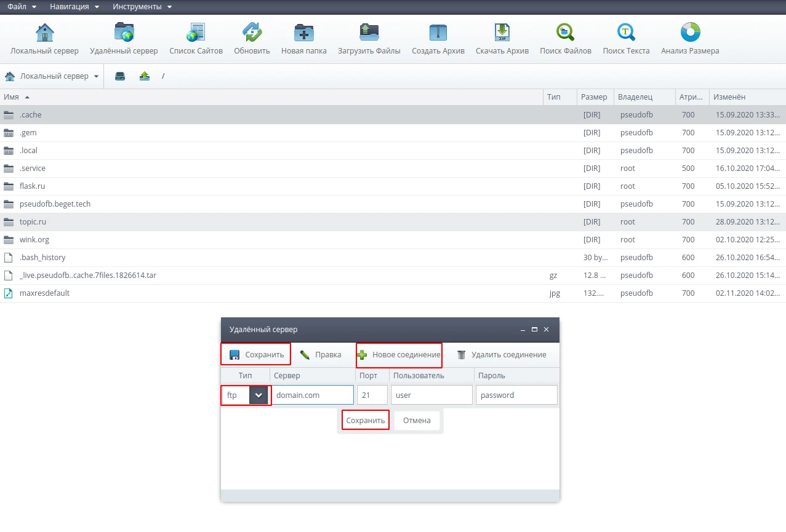Image resolution: width=786 pixels, height=532 pixels.
Task: Expand the ftp connection type dropdown
Action: [x=259, y=395]
